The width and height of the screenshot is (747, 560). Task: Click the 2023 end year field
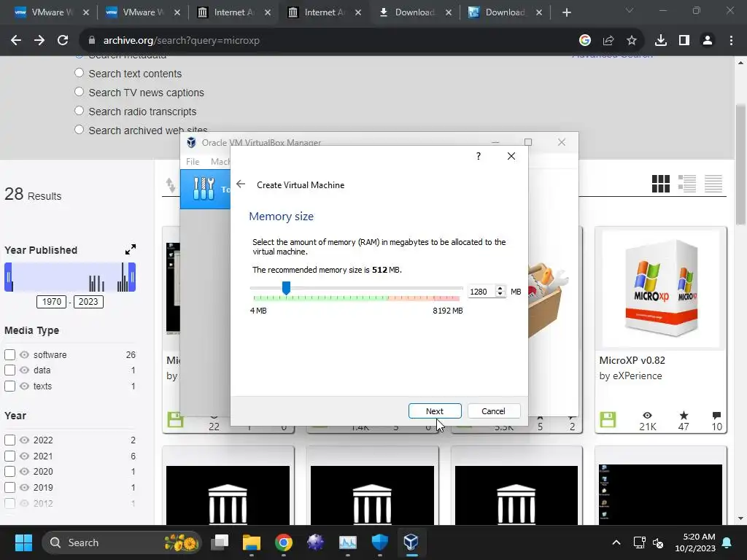tap(88, 301)
